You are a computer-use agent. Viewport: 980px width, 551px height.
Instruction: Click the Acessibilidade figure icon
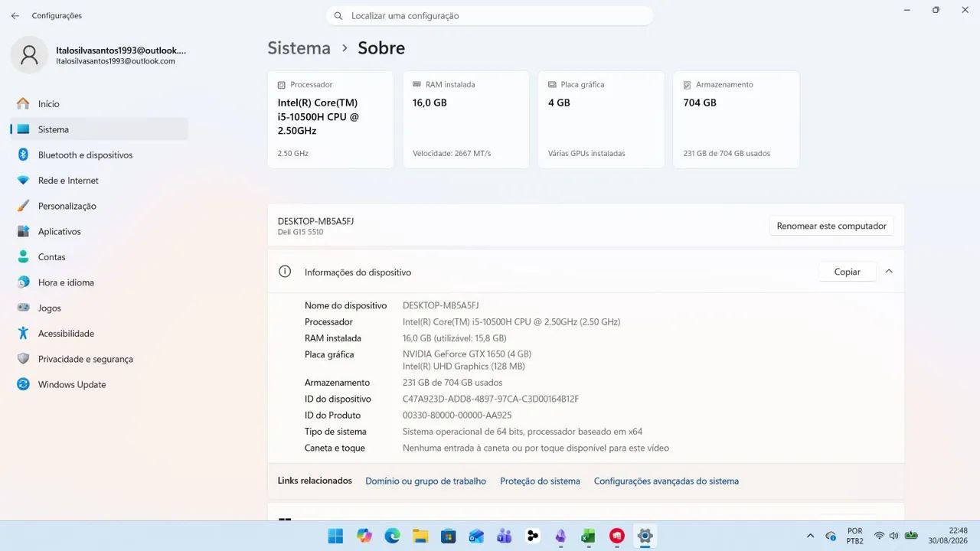23,334
